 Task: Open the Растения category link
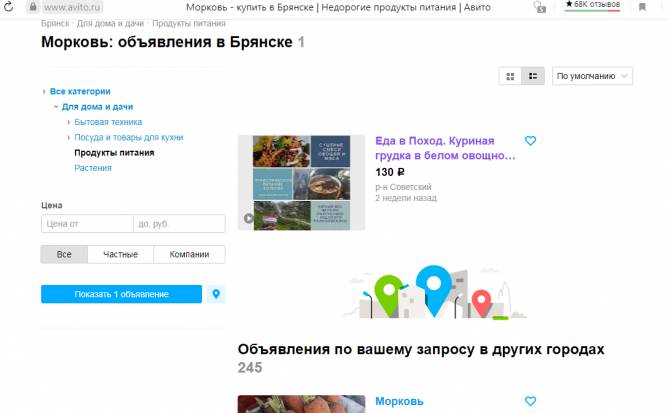point(93,168)
